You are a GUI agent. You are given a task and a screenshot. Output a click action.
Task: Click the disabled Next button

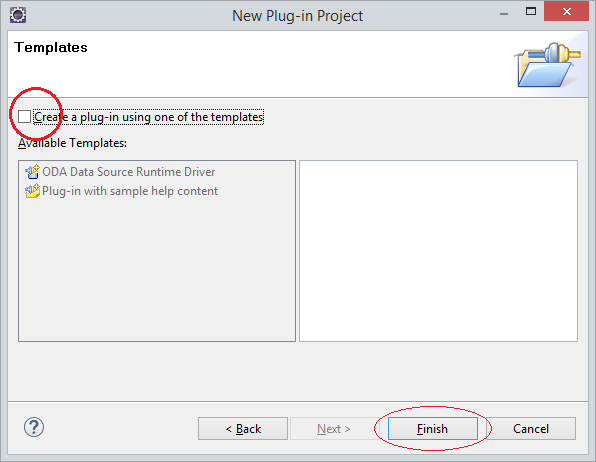334,429
